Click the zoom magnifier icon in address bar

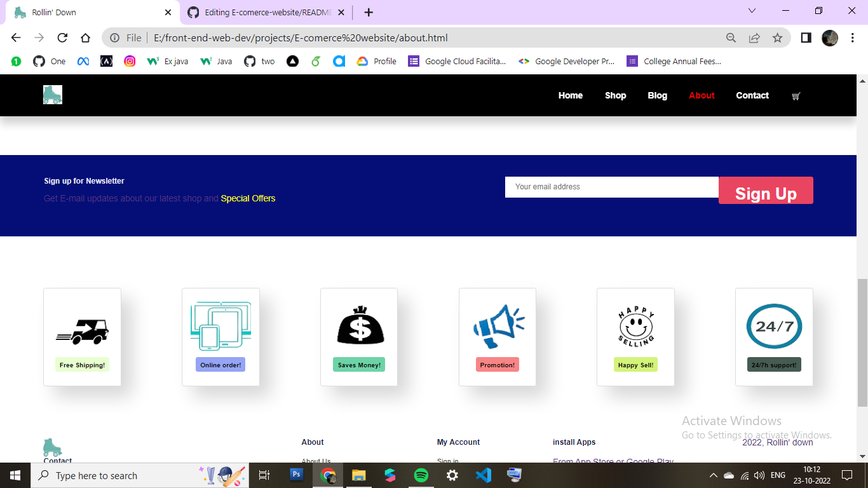(731, 37)
